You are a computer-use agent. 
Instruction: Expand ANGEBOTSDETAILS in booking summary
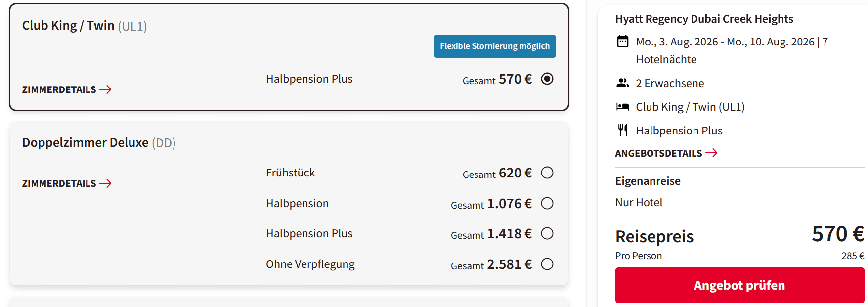click(x=658, y=153)
